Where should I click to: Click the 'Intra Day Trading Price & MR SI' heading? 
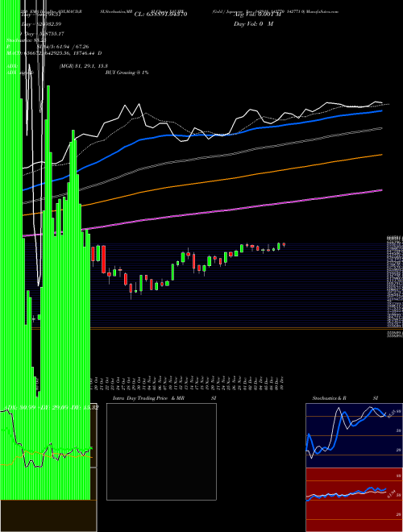[164, 398]
